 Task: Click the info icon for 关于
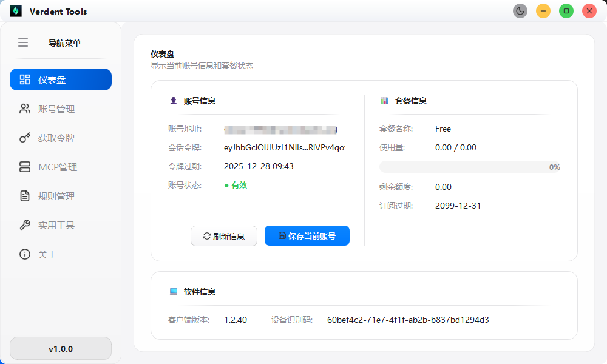pyautogui.click(x=25, y=254)
